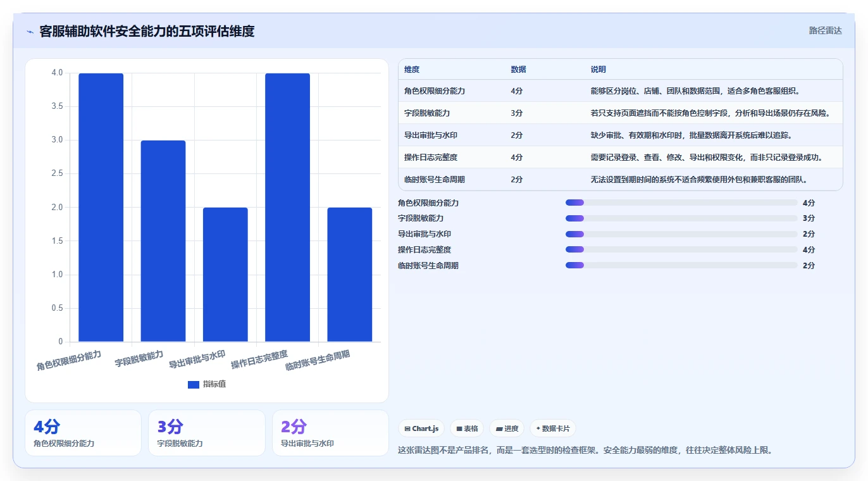The height and width of the screenshot is (481, 868).
Task: Select the 操作日志完整度 table row cell
Action: (431, 158)
